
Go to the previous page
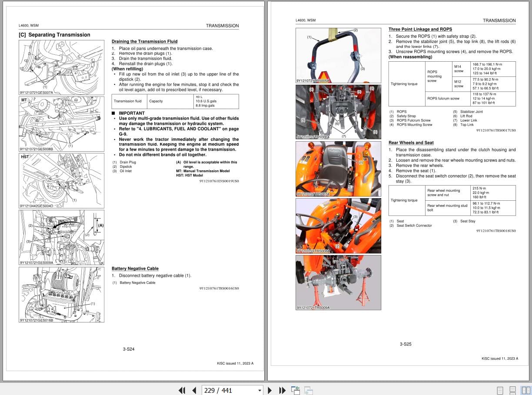tap(194, 390)
